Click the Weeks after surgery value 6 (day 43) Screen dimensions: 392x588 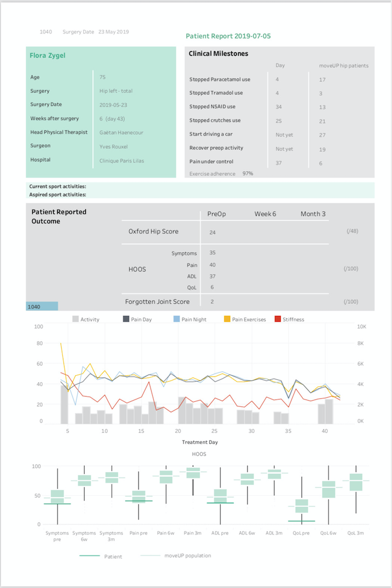112,119
